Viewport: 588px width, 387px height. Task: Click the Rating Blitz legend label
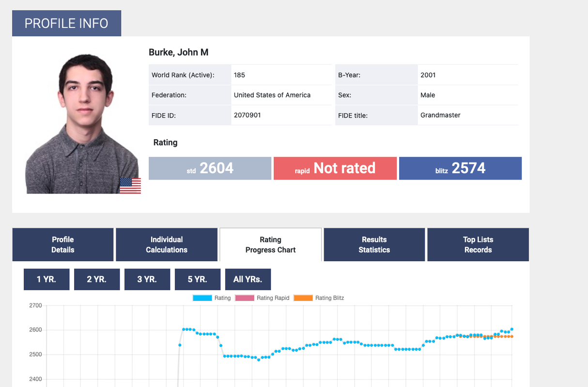click(329, 298)
